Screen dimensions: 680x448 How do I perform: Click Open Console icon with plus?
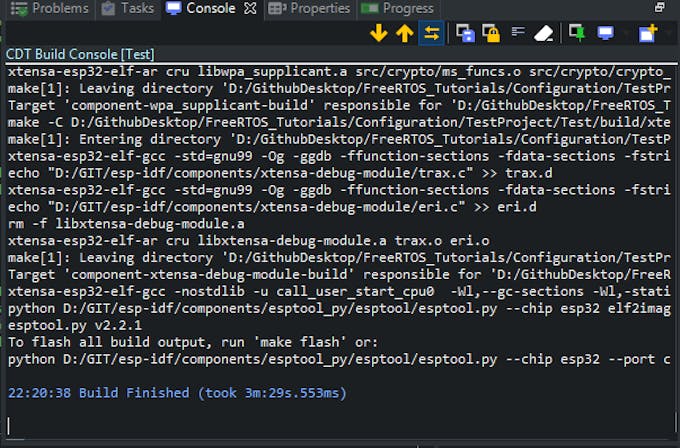pyautogui.click(x=648, y=33)
